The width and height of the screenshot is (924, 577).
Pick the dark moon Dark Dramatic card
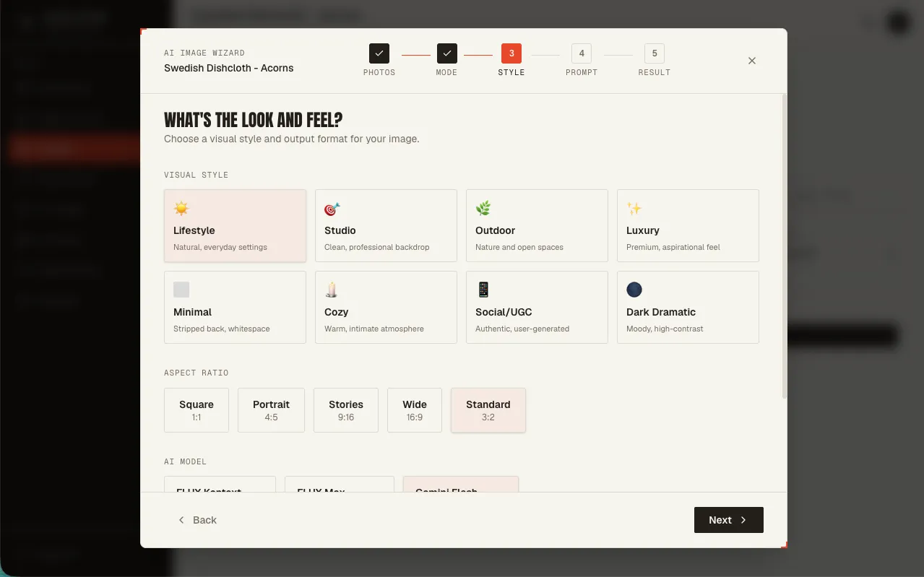[x=688, y=307]
